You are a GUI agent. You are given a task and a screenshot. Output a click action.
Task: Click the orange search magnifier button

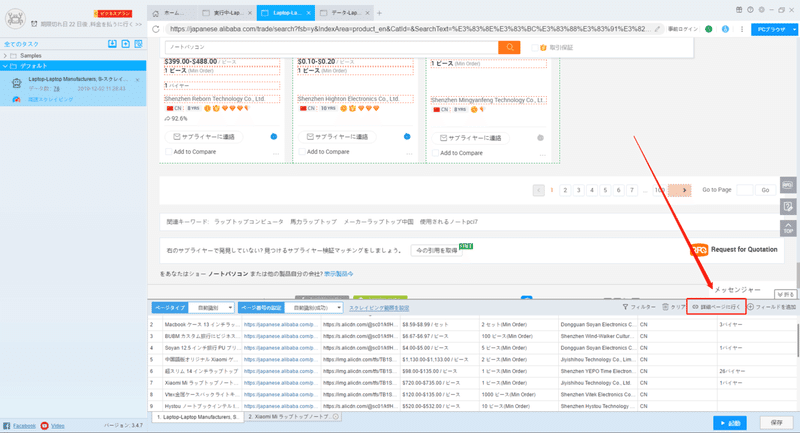[x=509, y=47]
